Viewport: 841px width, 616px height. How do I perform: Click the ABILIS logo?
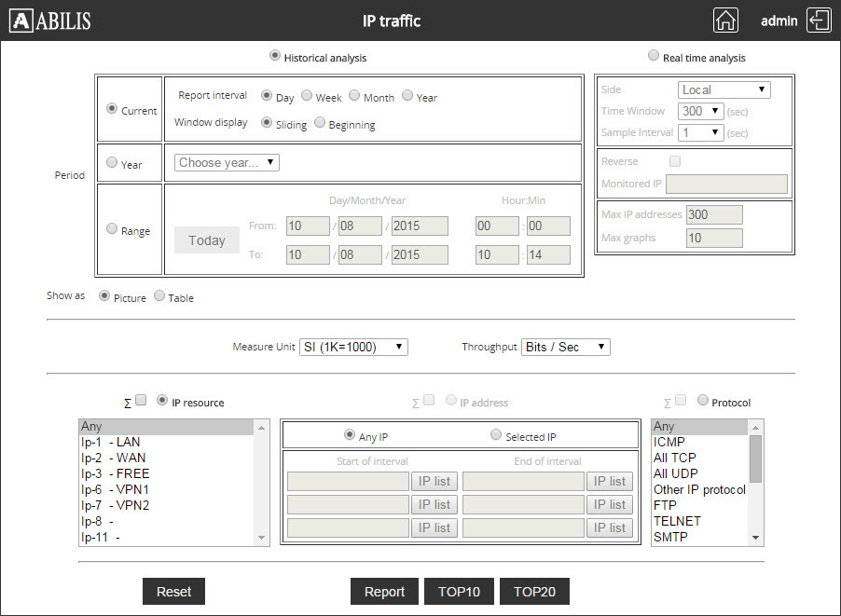pos(50,21)
